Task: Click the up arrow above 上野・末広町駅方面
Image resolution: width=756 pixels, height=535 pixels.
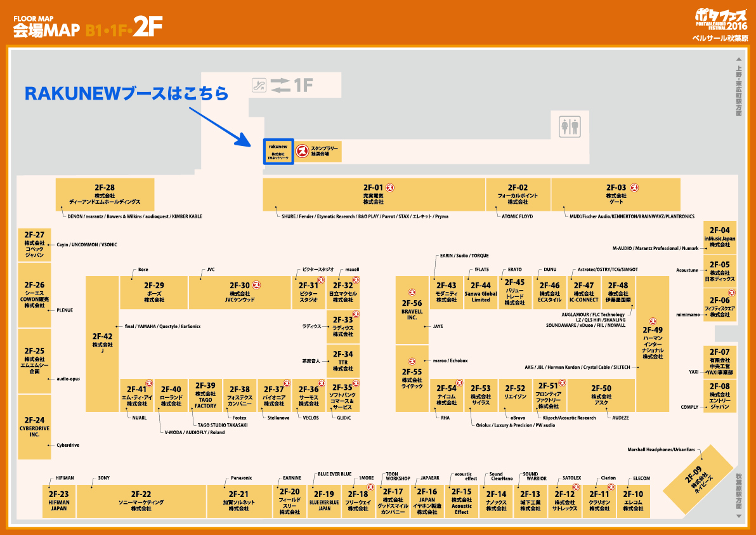Action: click(738, 59)
